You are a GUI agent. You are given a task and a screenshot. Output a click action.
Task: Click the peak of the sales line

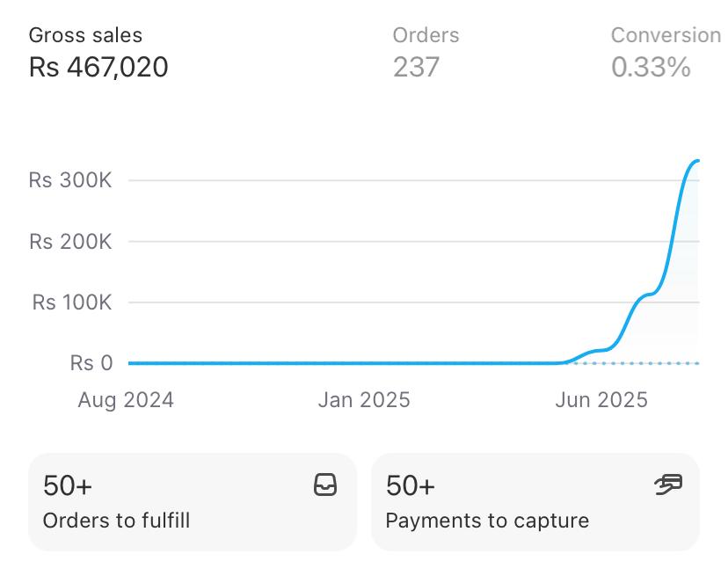point(696,161)
